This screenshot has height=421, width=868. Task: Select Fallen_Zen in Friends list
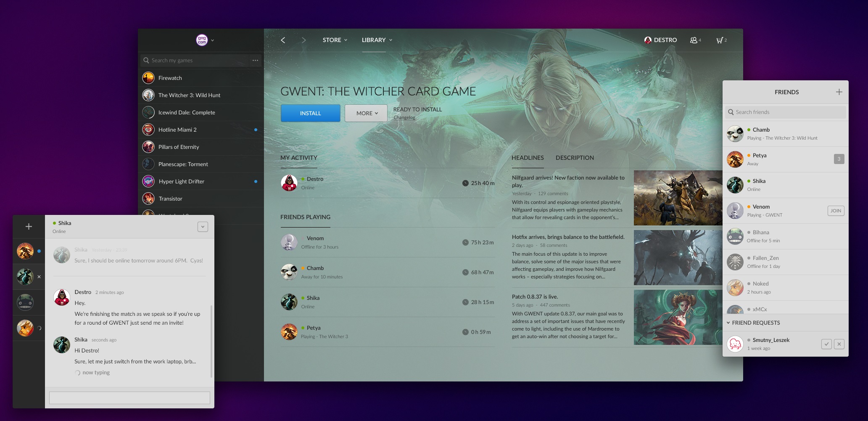(x=786, y=262)
